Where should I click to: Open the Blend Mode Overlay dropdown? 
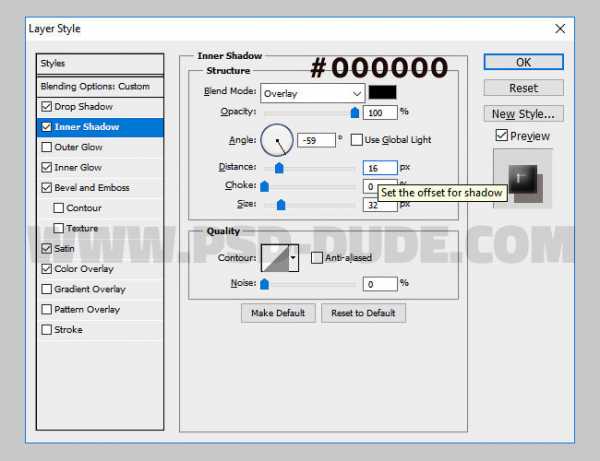(312, 92)
